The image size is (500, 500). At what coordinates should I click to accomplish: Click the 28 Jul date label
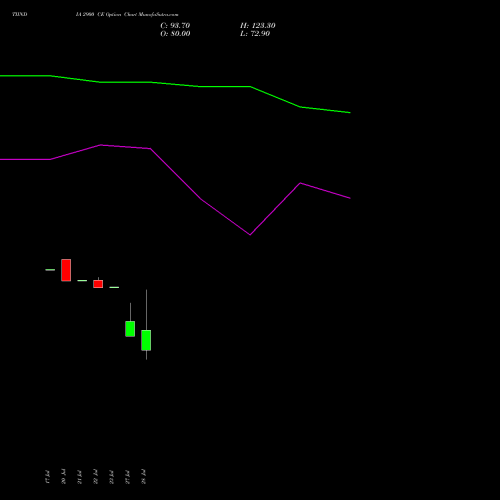(x=143, y=477)
